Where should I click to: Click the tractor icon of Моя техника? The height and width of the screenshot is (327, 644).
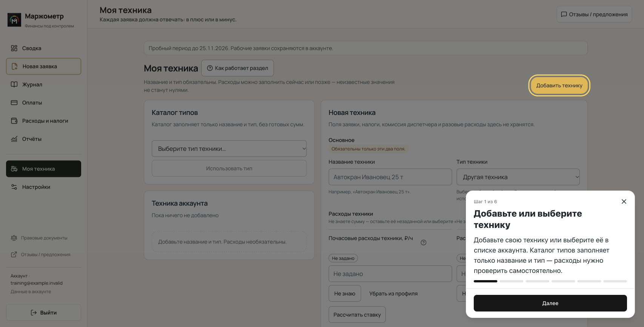click(14, 169)
